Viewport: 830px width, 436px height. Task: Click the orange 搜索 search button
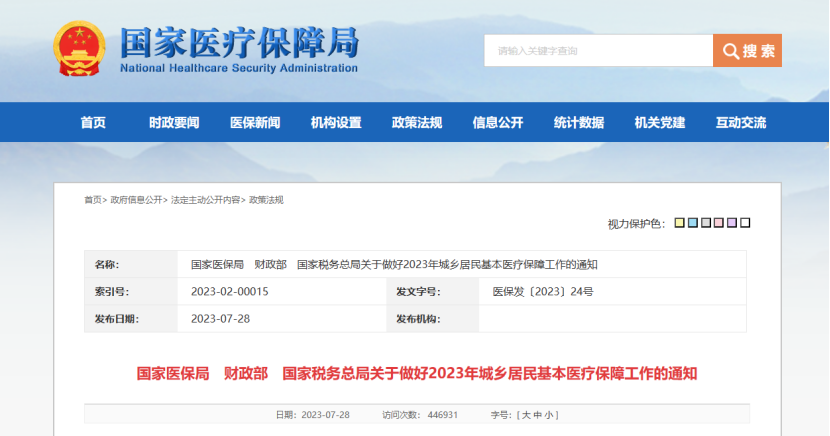[x=747, y=51]
